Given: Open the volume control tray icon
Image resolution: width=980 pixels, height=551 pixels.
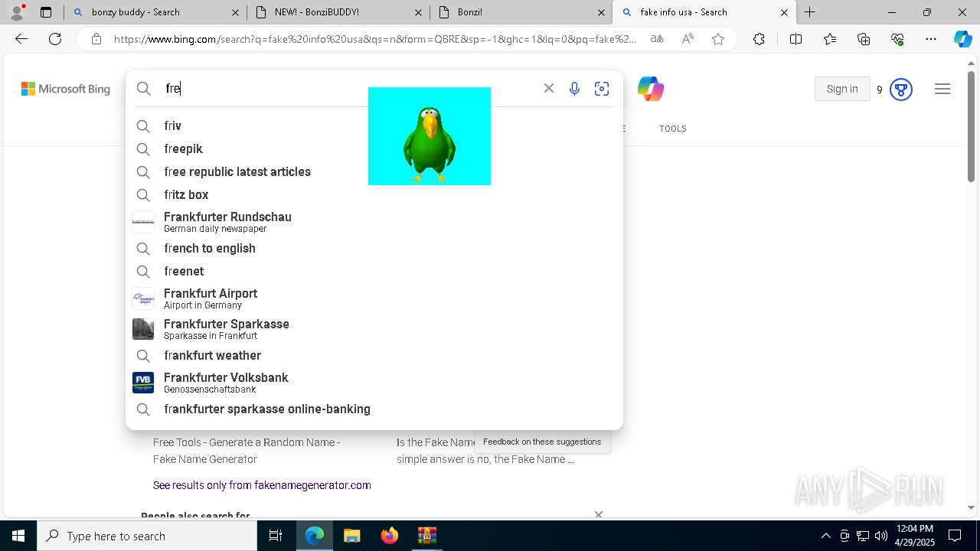Looking at the screenshot, I should [x=880, y=536].
